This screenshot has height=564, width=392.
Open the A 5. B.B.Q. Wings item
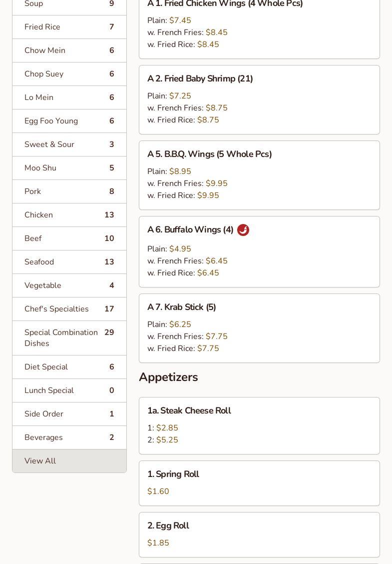[x=209, y=154]
